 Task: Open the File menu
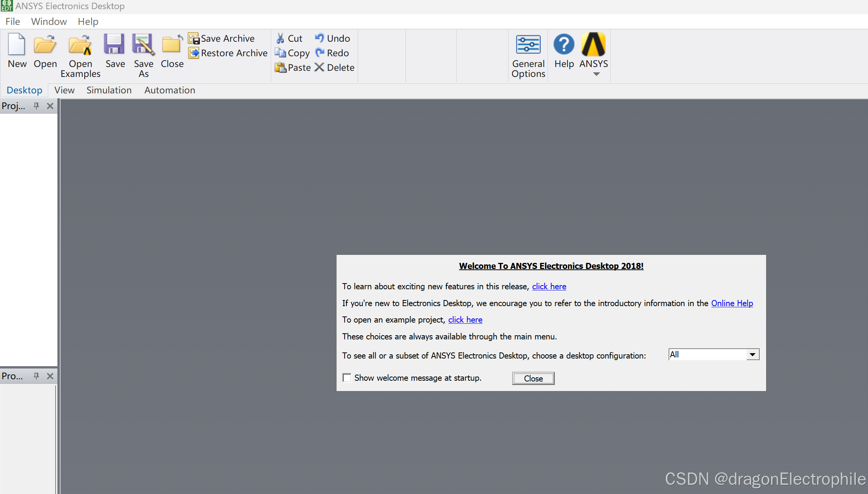coord(13,21)
